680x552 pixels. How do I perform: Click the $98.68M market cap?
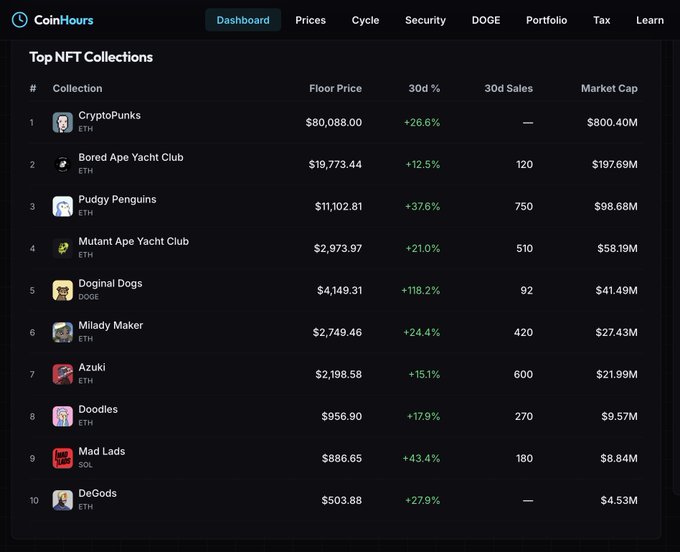coord(616,206)
